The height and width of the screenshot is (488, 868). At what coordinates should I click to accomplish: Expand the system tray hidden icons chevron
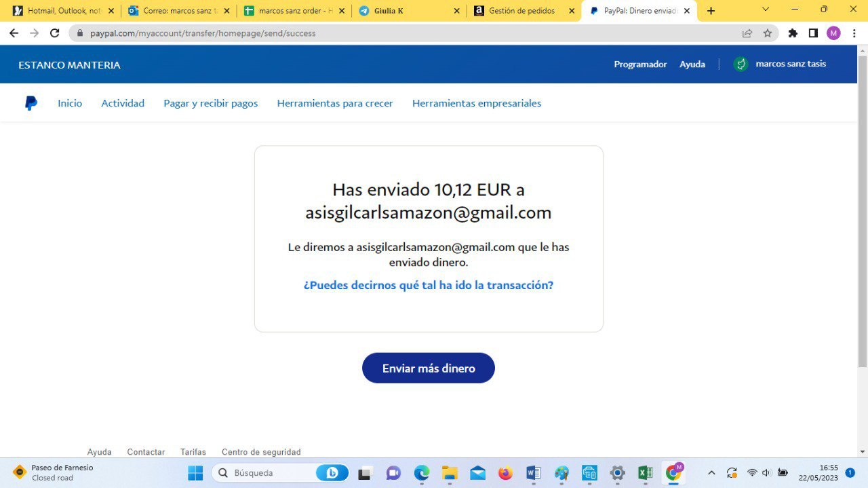(711, 473)
